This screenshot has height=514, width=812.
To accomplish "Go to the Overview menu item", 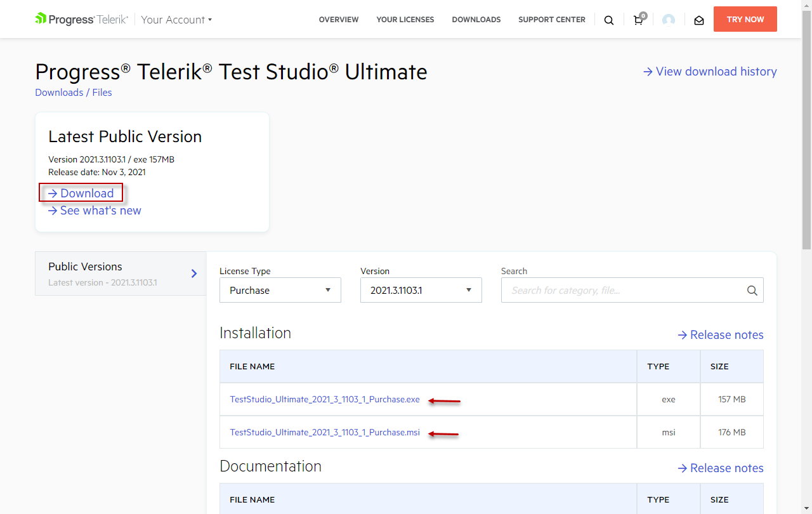I will (x=339, y=20).
